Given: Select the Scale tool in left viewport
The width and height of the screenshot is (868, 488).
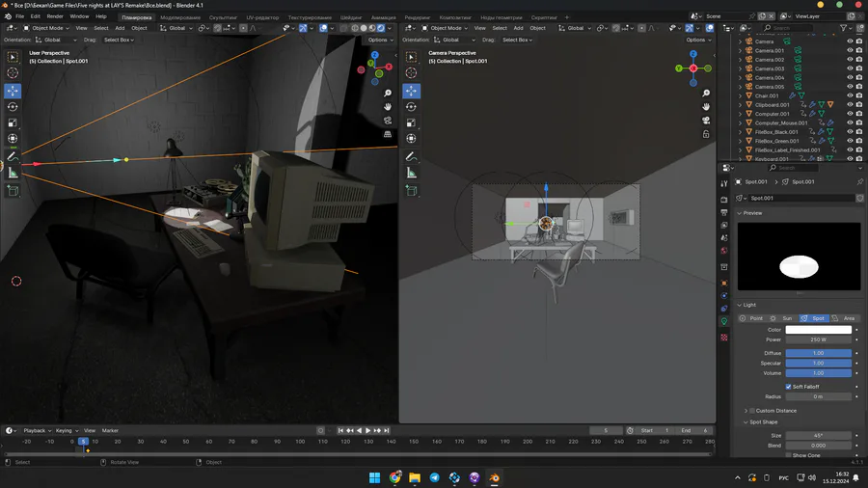Looking at the screenshot, I should pyautogui.click(x=13, y=122).
